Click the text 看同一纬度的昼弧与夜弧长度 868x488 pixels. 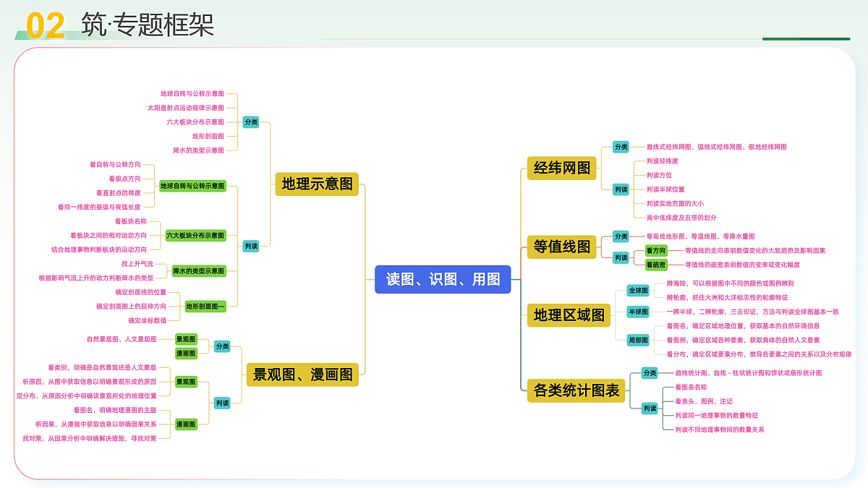pos(100,207)
